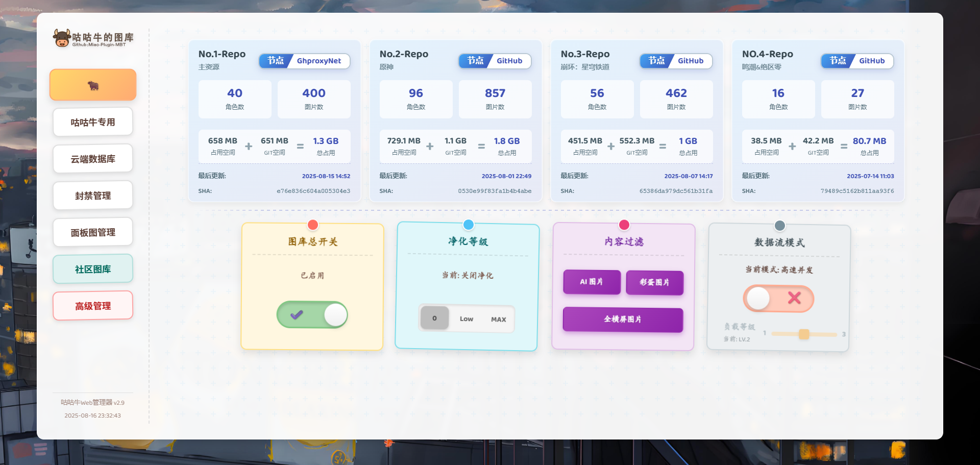Screen dimensions: 980x465
Task: Open 高级管理 settings
Action: point(93,306)
